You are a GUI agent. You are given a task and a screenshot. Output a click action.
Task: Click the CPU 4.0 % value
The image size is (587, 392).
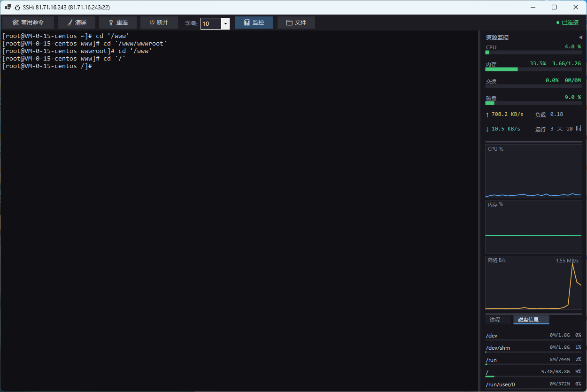tap(573, 46)
